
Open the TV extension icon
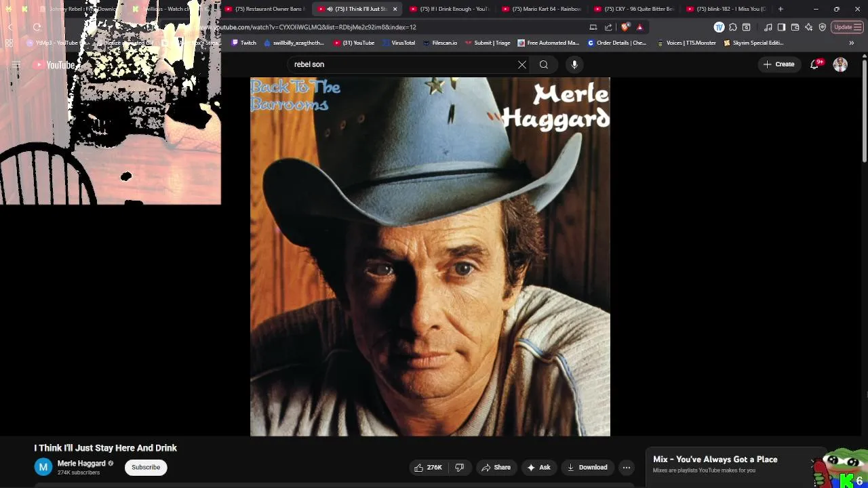pos(719,27)
